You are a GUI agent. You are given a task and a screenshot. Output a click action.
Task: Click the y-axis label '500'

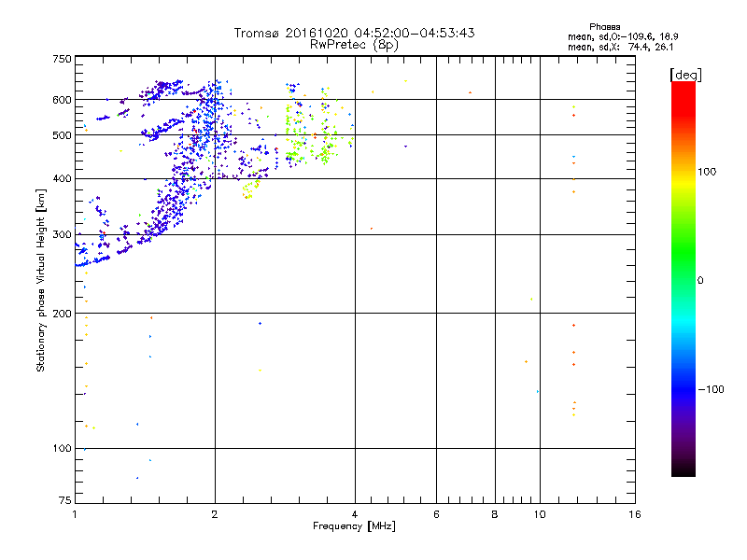click(x=62, y=135)
